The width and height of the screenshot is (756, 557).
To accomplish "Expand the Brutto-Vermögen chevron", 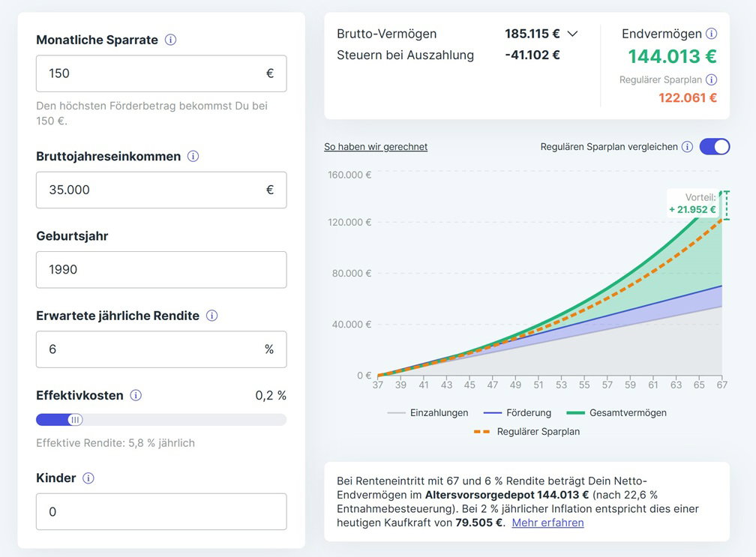I will tap(572, 34).
